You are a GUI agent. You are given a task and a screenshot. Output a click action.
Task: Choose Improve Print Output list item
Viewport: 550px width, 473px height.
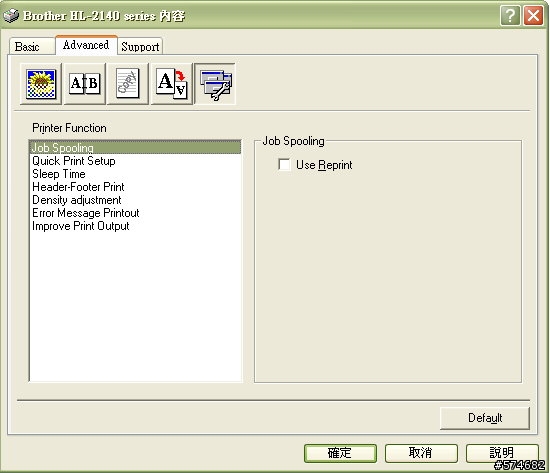[x=135, y=226]
